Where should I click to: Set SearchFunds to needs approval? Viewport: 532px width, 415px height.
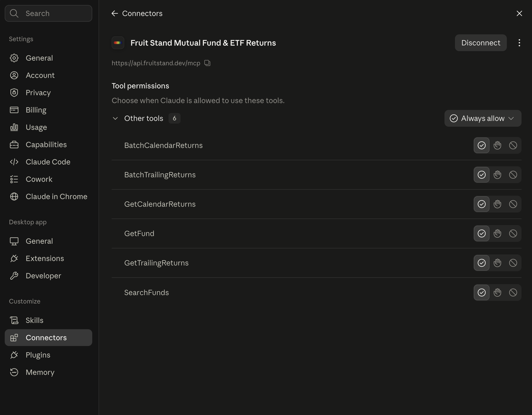tap(497, 292)
